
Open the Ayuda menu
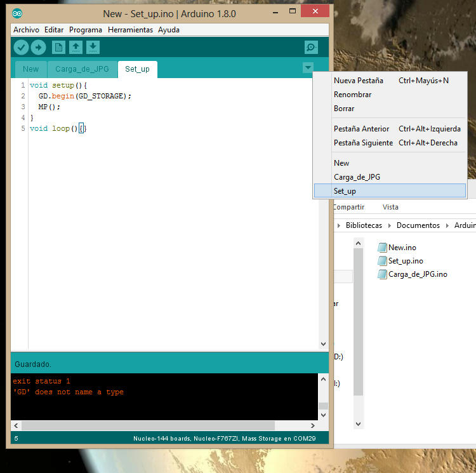click(168, 30)
